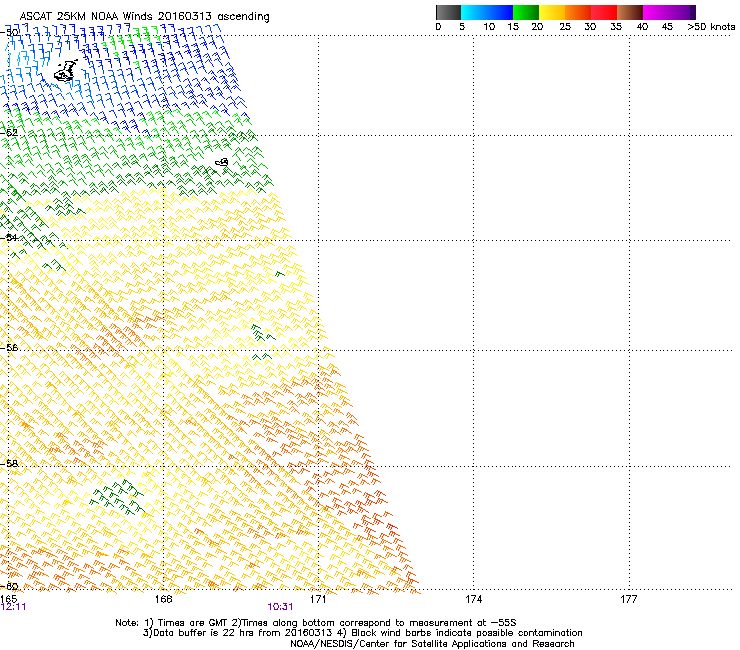Screen dimensions: 740x650
Task: Select the brown 35–40 knots legend swatch
Action: (x=630, y=12)
